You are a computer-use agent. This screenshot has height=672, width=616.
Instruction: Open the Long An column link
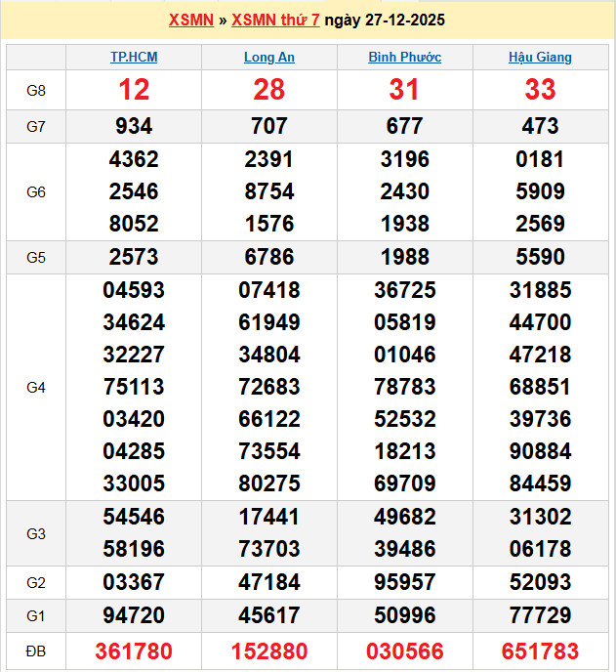[x=269, y=58]
